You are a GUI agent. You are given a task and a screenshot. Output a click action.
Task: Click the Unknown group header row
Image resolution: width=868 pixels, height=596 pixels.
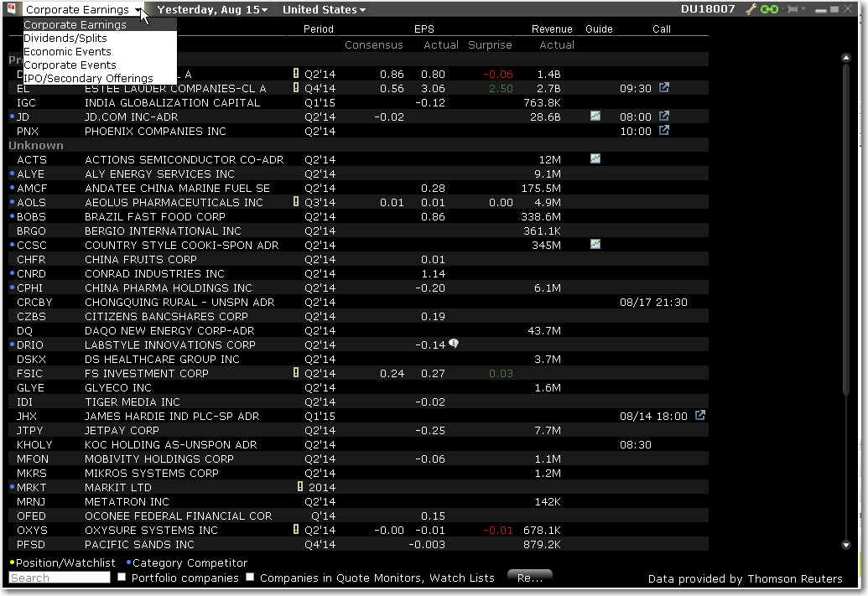click(x=358, y=145)
